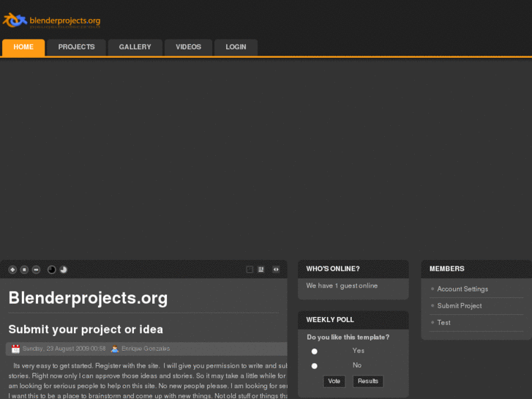Select the single-column layout icon
Viewport: 532px width, 399px height.
[250, 269]
